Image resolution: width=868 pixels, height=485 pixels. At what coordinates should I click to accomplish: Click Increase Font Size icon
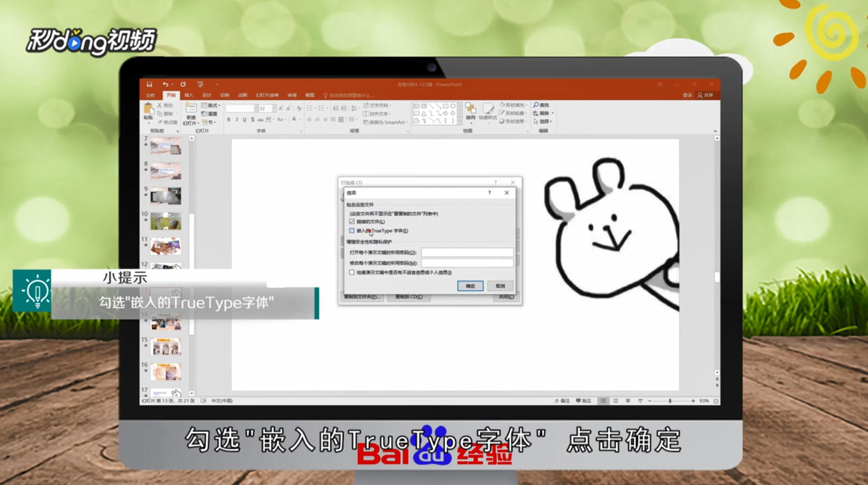pos(281,108)
